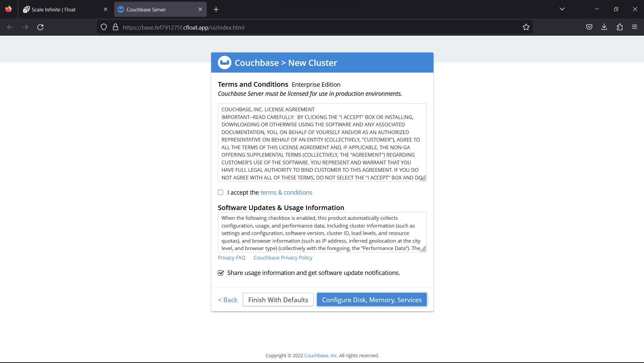The height and width of the screenshot is (363, 644).
Task: Uncheck Share usage information checkbox
Action: coord(221,273)
